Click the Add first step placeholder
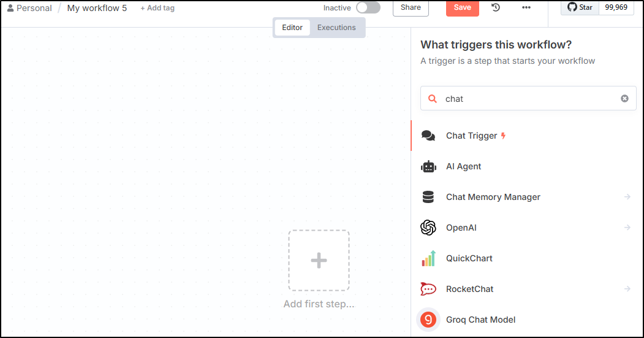Screen dimensions: 644x338 coord(319,260)
